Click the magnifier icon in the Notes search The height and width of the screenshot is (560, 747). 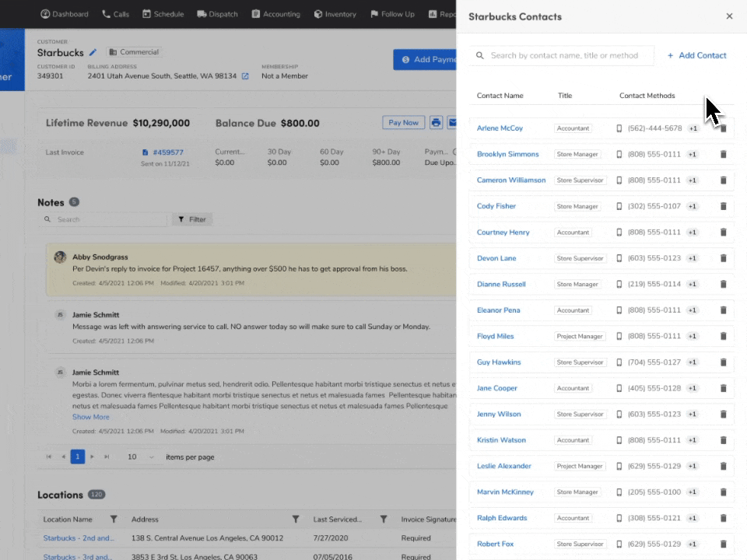click(48, 219)
